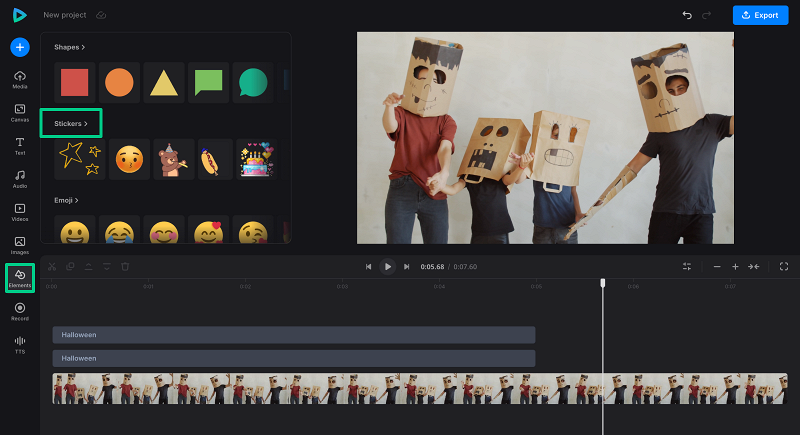Add the red square shape
The width and height of the screenshot is (800, 435).
click(x=74, y=83)
